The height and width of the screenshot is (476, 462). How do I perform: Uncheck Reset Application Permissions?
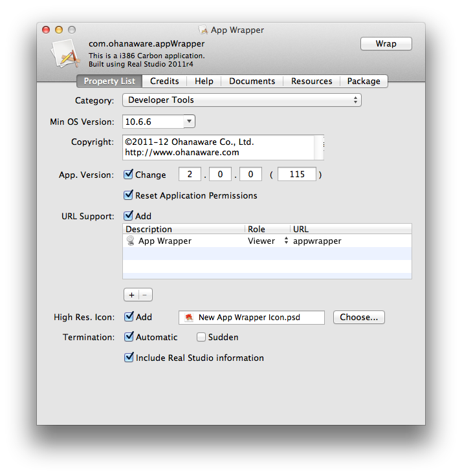(128, 195)
